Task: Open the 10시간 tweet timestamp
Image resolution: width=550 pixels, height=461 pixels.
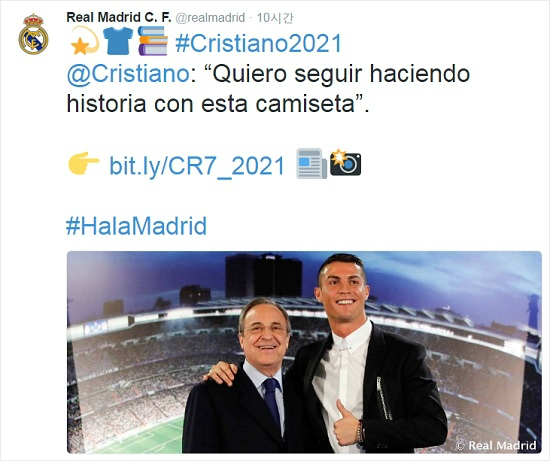Action: (275, 18)
